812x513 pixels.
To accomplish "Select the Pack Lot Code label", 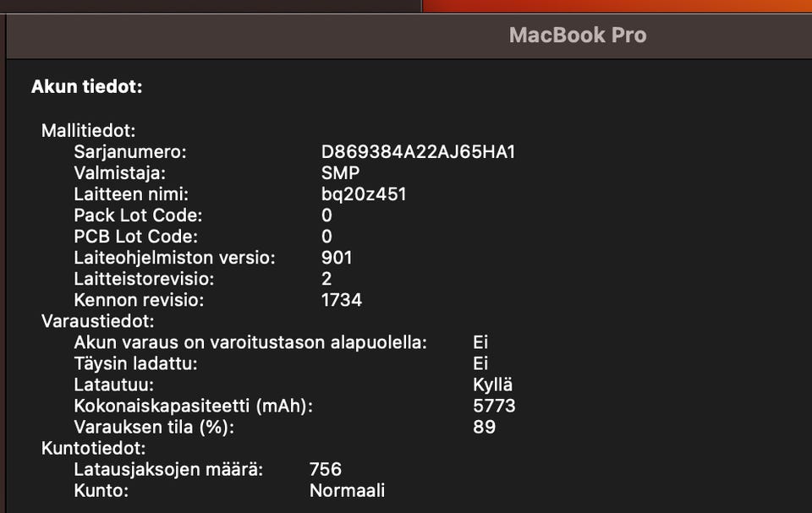I will pos(138,216).
